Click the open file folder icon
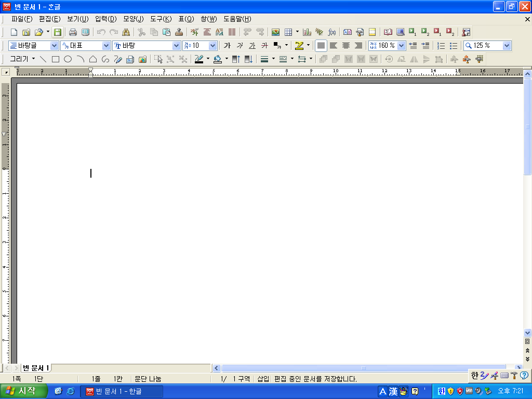532x399 pixels. pyautogui.click(x=39, y=32)
